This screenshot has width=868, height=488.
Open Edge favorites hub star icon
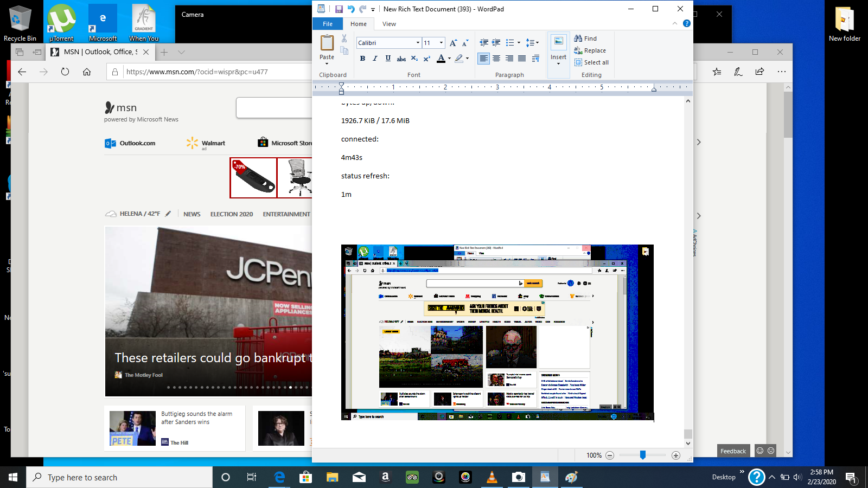[717, 72]
